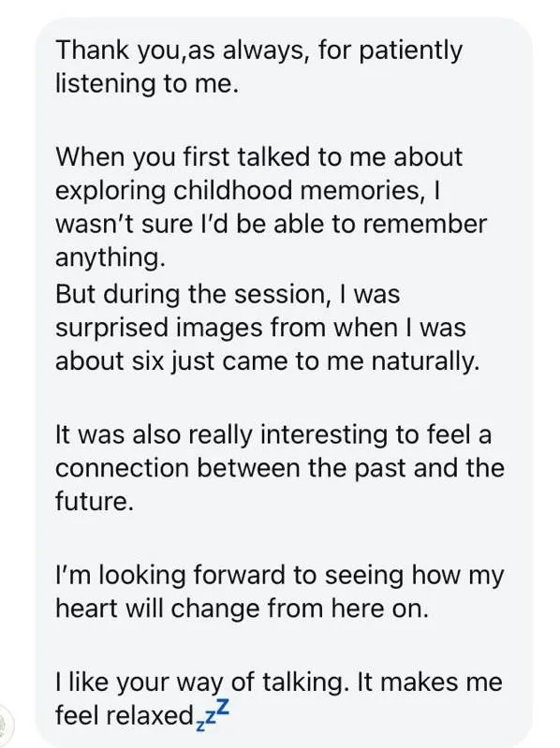The height and width of the screenshot is (748, 560).
Task: Click the line "But during the session, I was"
Action: [228, 294]
